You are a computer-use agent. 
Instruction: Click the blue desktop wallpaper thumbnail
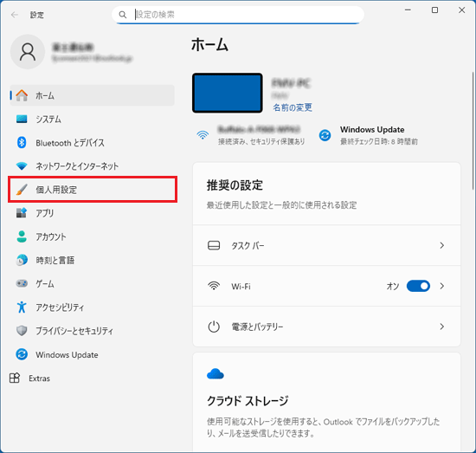[x=228, y=93]
